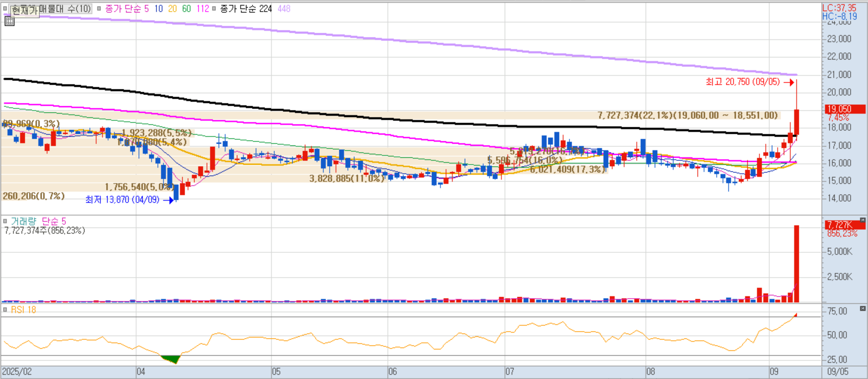
Task: Click the 1,923,288(5.5%) volume profile label
Action: click(157, 133)
